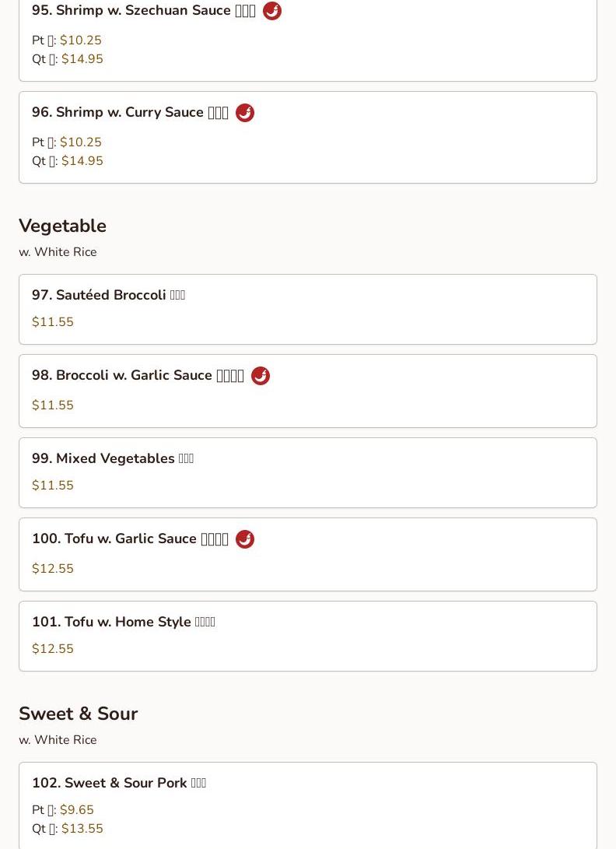Select 99. Mixed Vegetables title
Viewport: 616px width, 849px height.
(112, 458)
